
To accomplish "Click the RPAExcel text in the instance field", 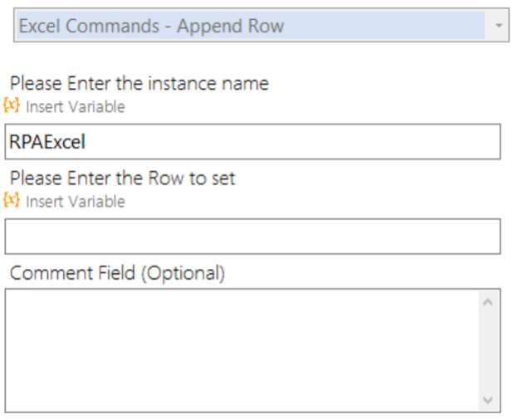I will pyautogui.click(x=47, y=142).
